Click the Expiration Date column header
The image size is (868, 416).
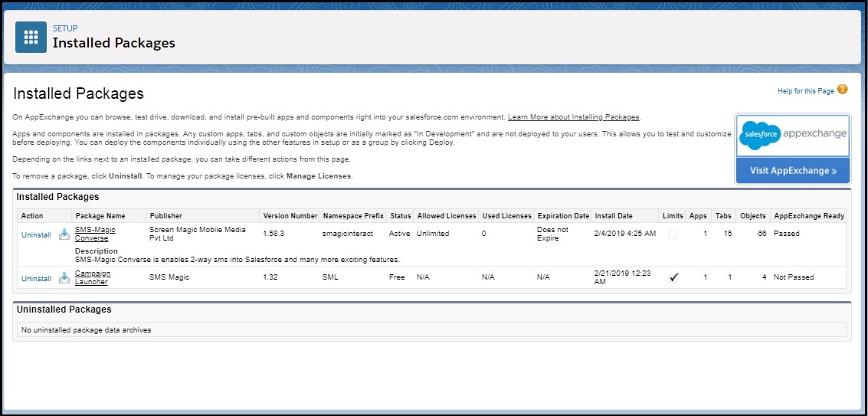tap(563, 216)
